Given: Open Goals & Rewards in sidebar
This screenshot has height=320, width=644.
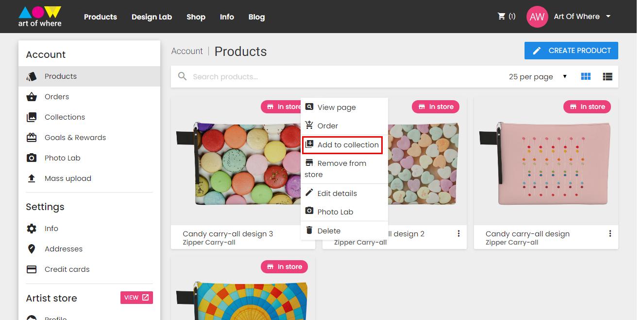Looking at the screenshot, I should [89, 138].
